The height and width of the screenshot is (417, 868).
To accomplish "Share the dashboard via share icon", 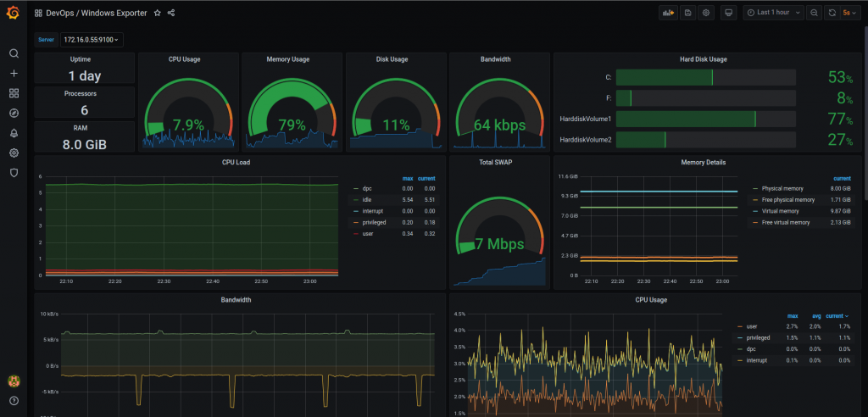I will (171, 13).
